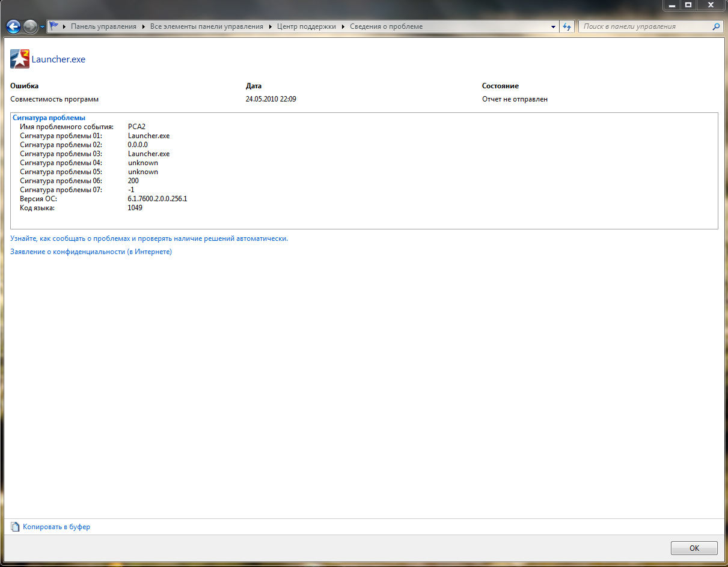Image resolution: width=728 pixels, height=567 pixels.
Task: Click the Дата column heading
Action: [x=254, y=86]
